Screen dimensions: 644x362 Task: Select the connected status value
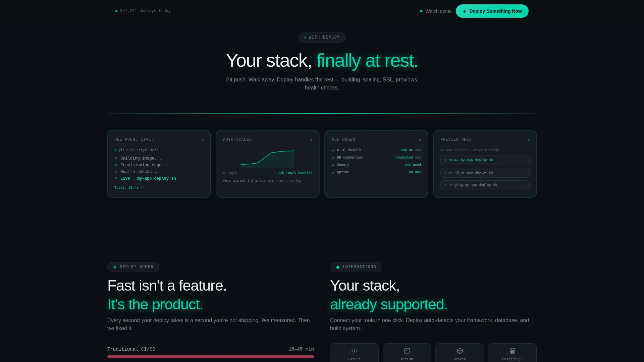[x=404, y=158]
